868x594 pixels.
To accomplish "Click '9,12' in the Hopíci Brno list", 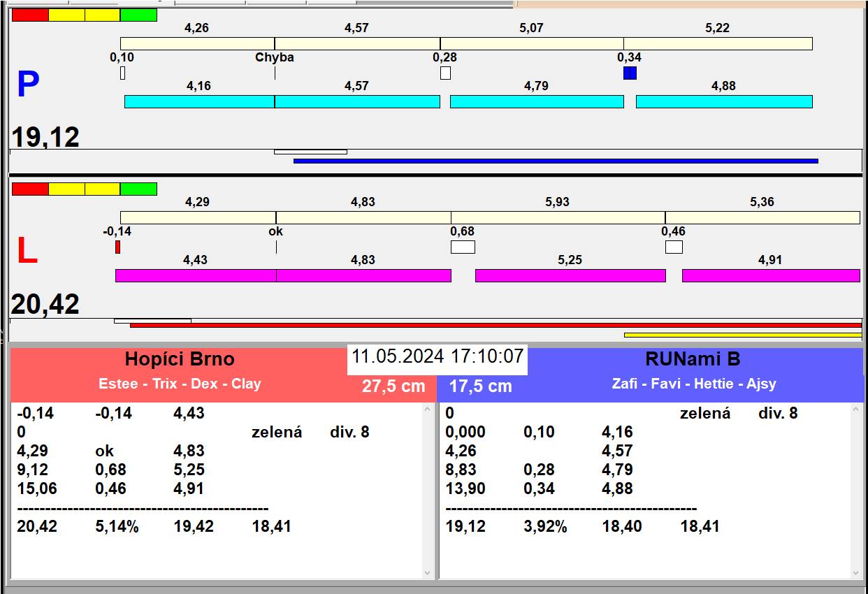I will (x=32, y=470).
